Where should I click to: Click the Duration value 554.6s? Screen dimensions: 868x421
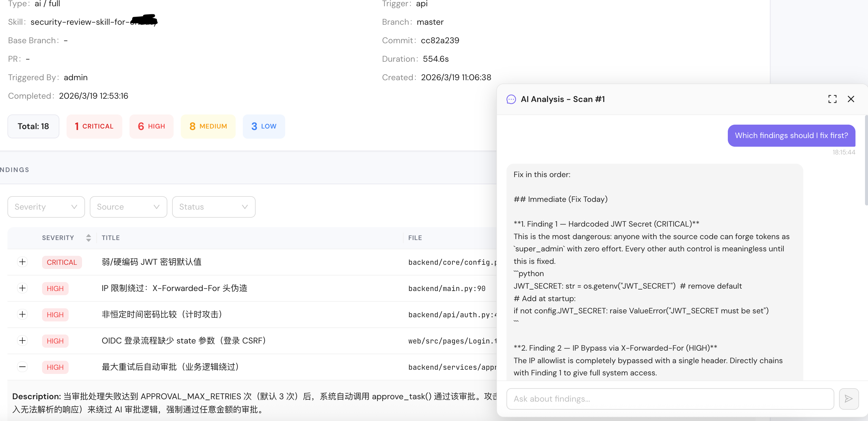tap(436, 59)
